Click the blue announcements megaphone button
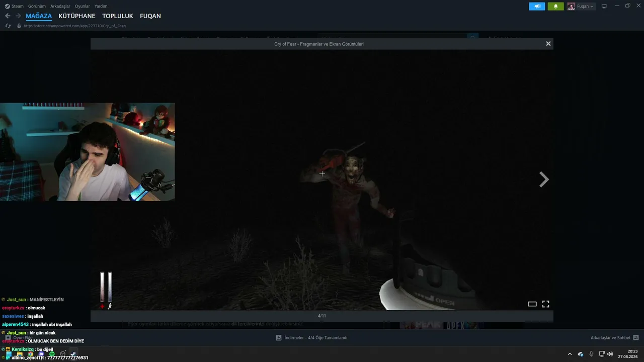The image size is (644, 362). 537,7
